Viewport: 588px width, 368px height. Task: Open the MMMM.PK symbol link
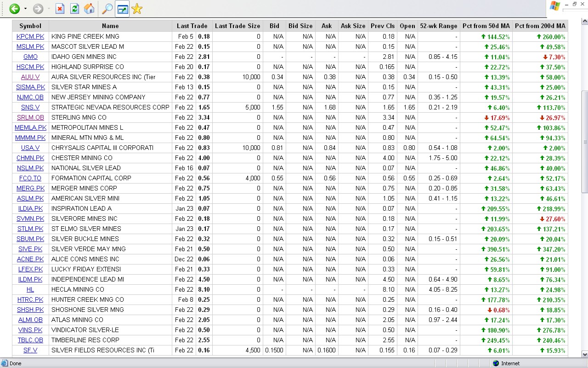point(30,138)
